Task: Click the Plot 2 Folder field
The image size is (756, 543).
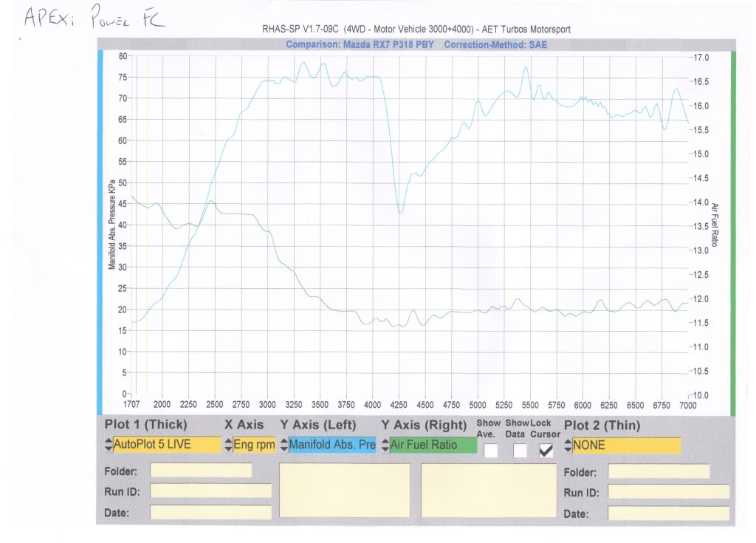Action: [658, 471]
